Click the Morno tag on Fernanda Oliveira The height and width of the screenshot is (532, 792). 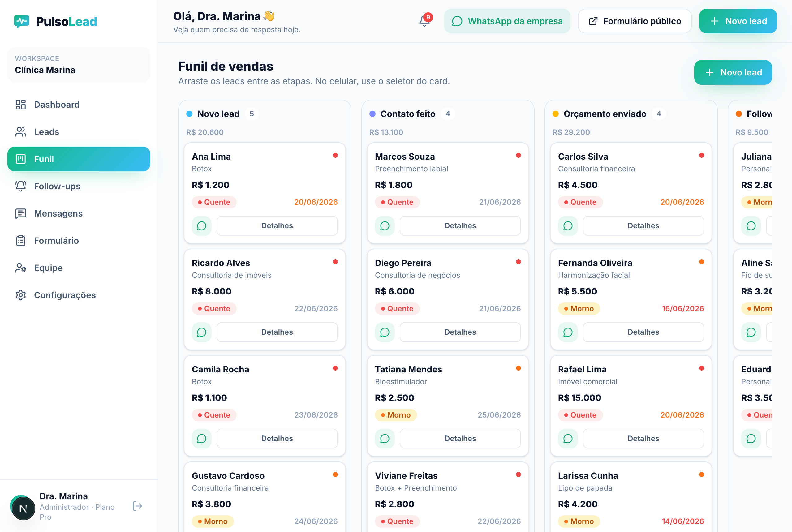(579, 309)
